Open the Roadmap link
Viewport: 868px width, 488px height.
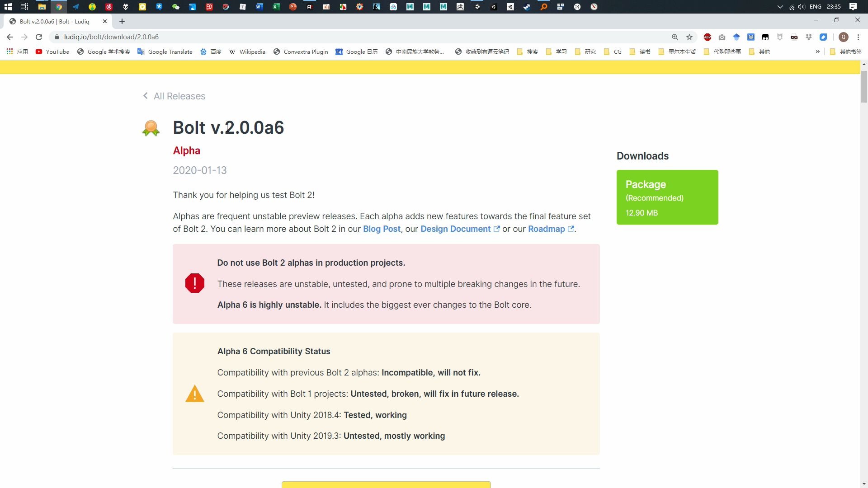tap(551, 229)
